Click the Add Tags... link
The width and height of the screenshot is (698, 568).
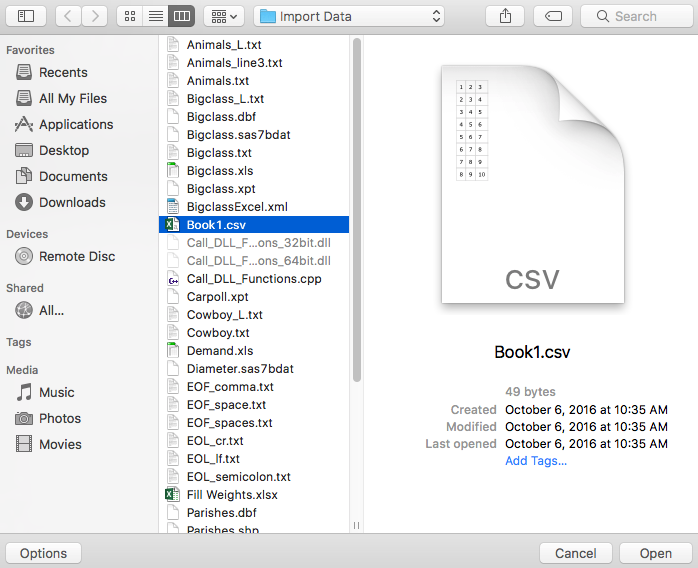(536, 461)
